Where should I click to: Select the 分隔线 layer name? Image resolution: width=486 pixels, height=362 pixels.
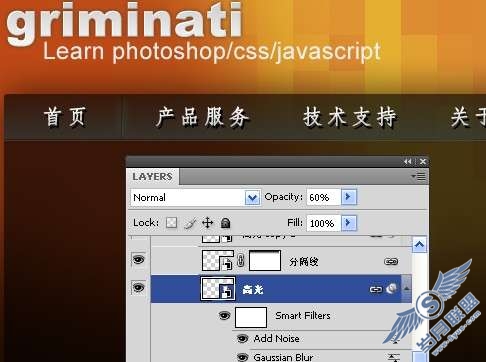(x=303, y=262)
